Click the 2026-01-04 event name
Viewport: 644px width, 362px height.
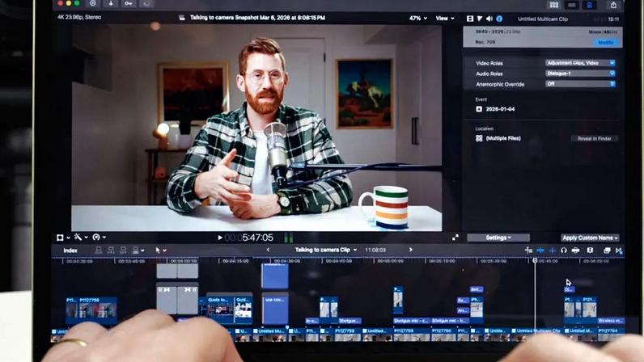[500, 109]
